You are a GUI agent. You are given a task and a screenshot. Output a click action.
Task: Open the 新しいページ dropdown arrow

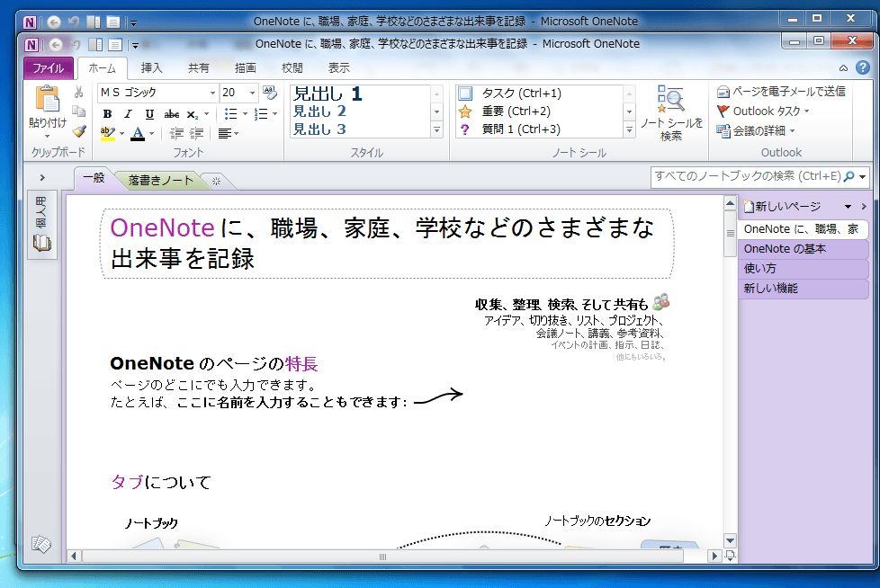pos(848,207)
